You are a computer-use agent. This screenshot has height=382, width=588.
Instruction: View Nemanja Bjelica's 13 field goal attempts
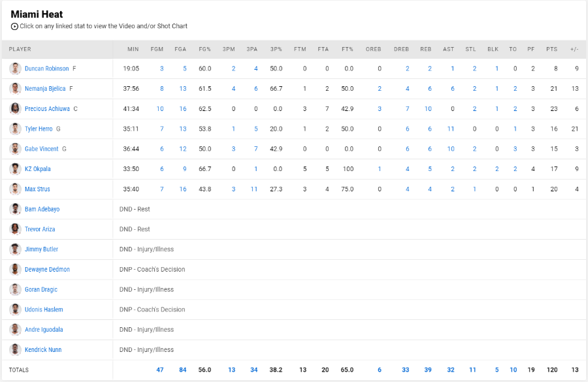pos(183,89)
